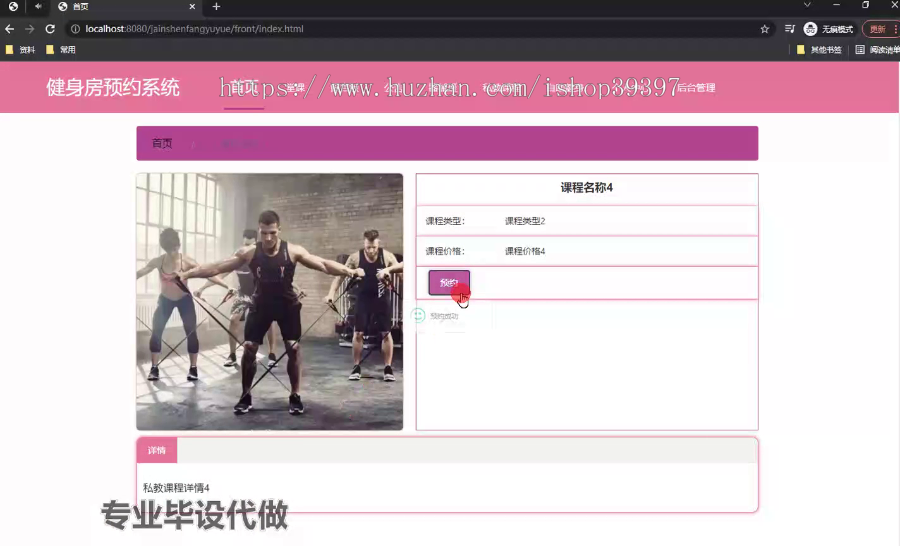Go back with the browser back arrow
Image resolution: width=900 pixels, height=546 pixels.
(10, 29)
